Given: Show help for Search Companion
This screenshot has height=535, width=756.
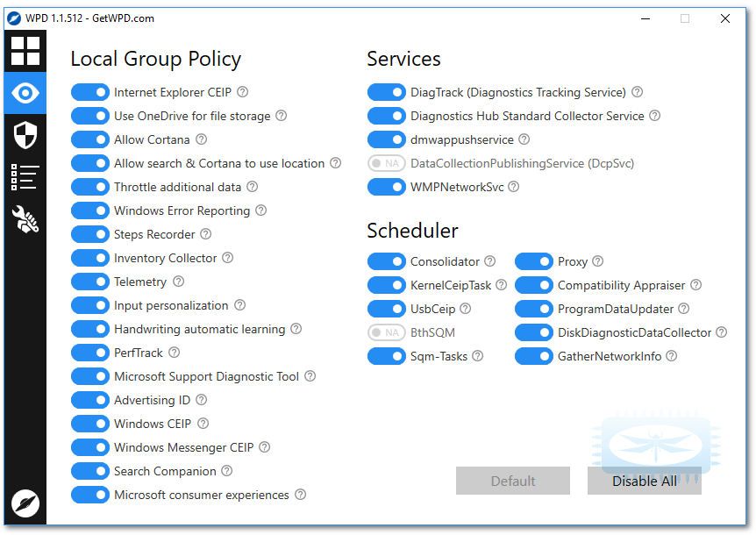Looking at the screenshot, I should click(x=226, y=470).
